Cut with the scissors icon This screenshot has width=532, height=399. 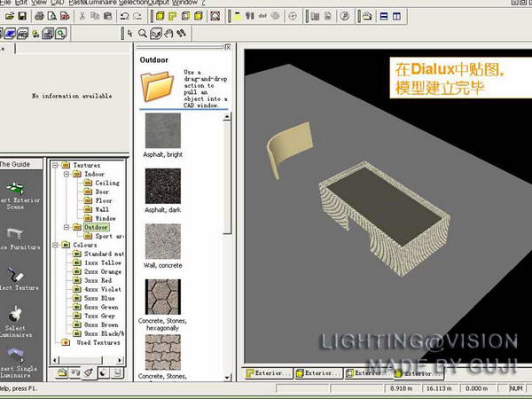(82, 16)
